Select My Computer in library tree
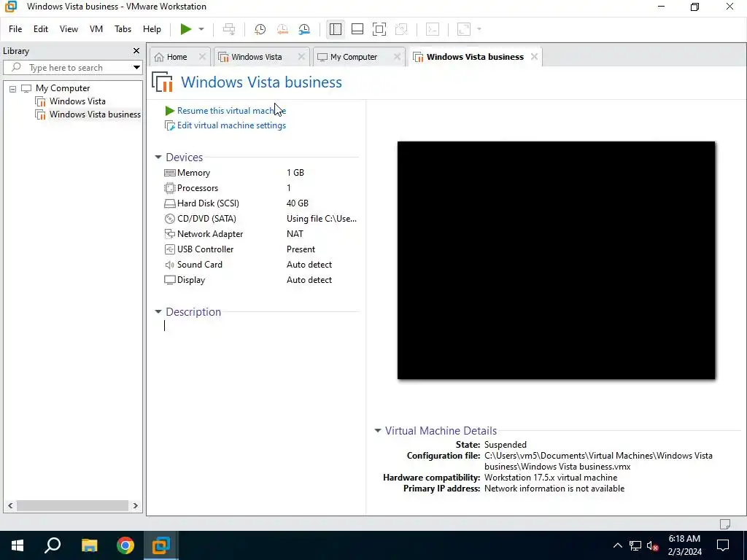 tap(63, 88)
